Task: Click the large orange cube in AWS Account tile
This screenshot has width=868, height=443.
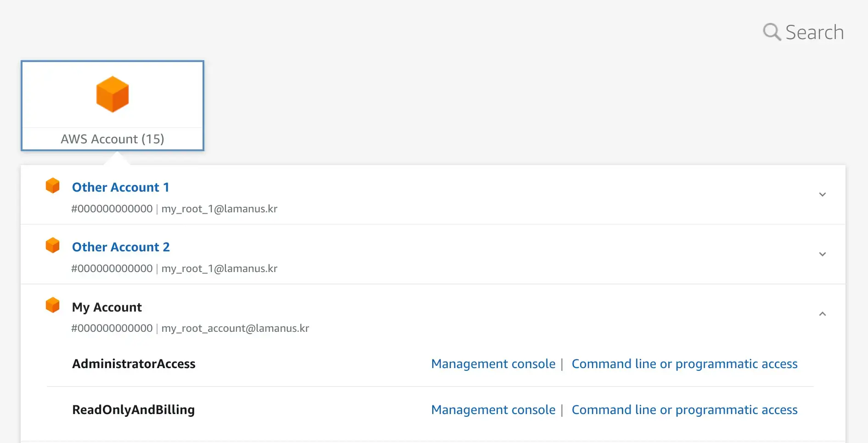Action: coord(113,94)
